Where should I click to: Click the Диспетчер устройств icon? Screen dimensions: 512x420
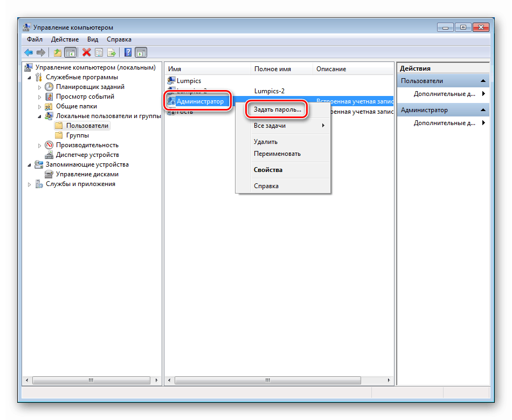click(x=49, y=155)
